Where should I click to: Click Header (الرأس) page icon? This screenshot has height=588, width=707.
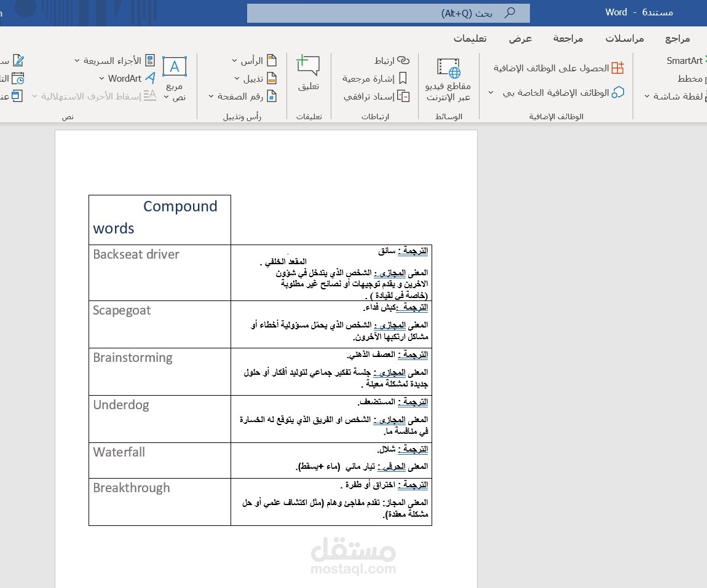(x=272, y=60)
